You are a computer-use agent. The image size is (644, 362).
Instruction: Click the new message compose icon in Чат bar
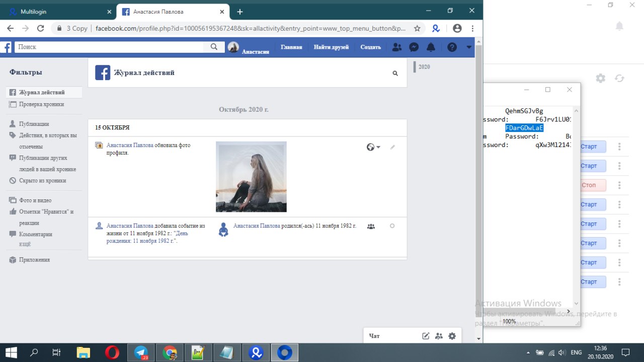click(426, 336)
